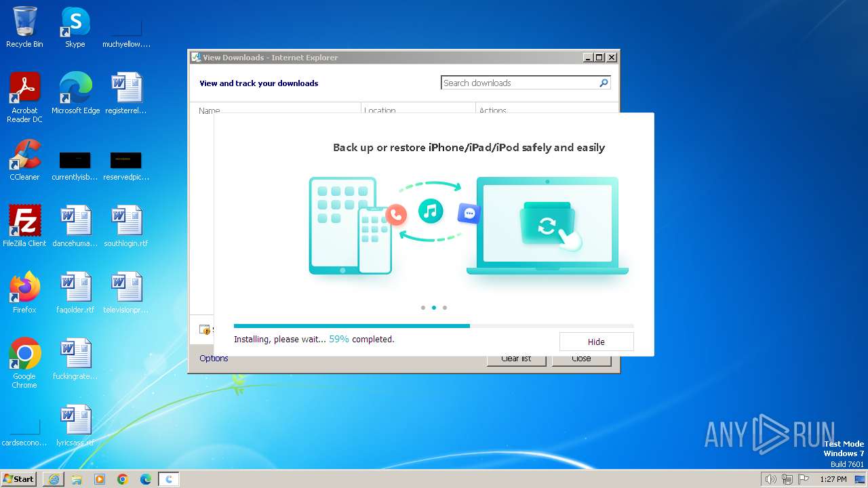
Task: Select the currentlyisb... black thumbnail file
Action: click(75, 166)
